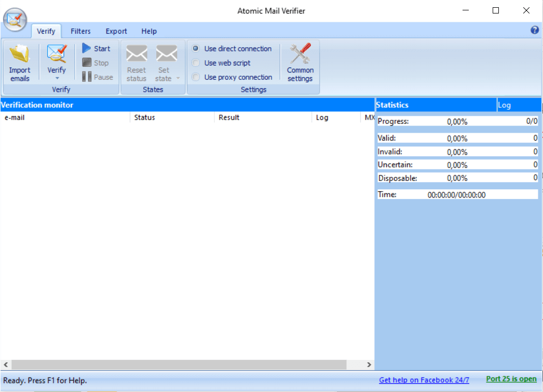Sort by the Status column header
543x392 pixels.
[172, 118]
